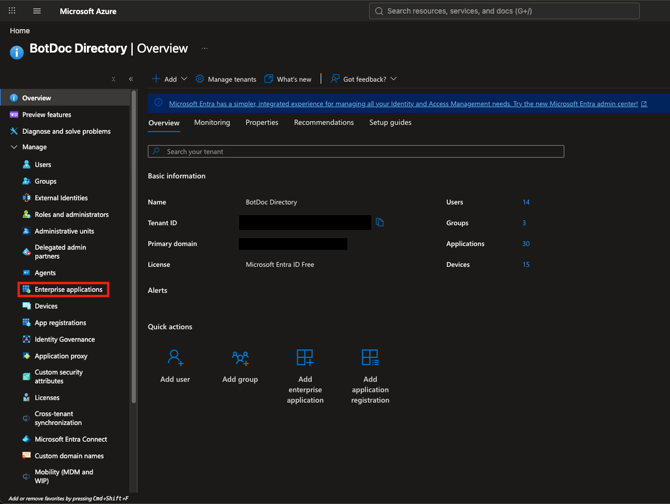The image size is (670, 504).
Task: Clear the sidebar filter with X
Action: (x=113, y=79)
